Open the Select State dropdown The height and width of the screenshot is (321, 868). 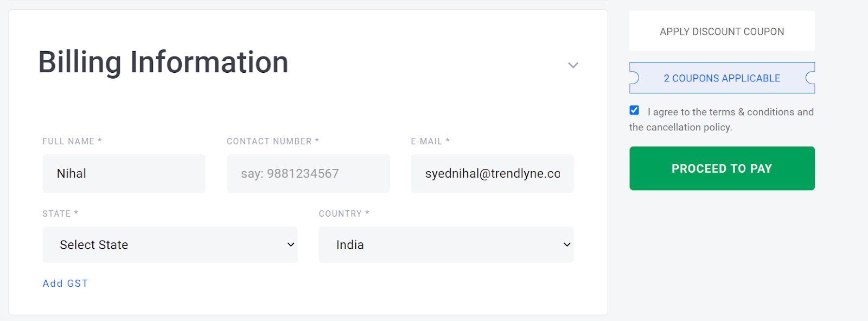point(170,245)
